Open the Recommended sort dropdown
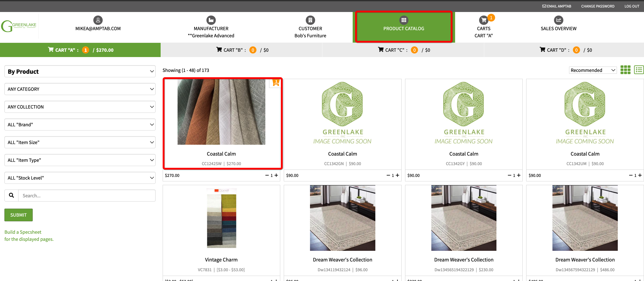 tap(592, 70)
